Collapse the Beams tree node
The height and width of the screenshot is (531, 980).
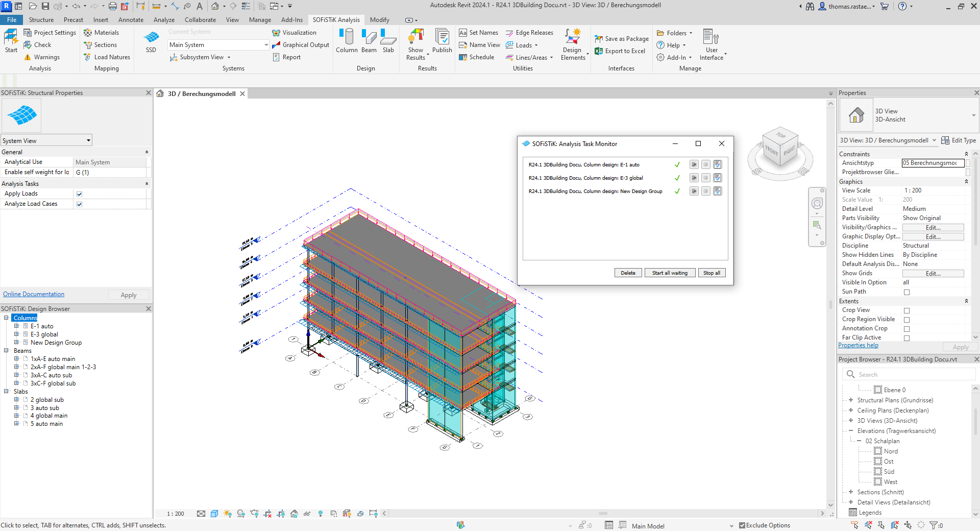[6, 350]
